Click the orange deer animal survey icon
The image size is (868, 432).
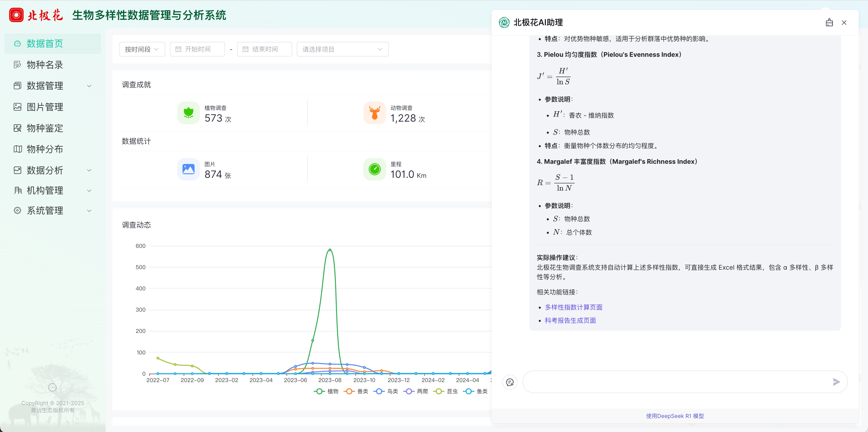(374, 113)
